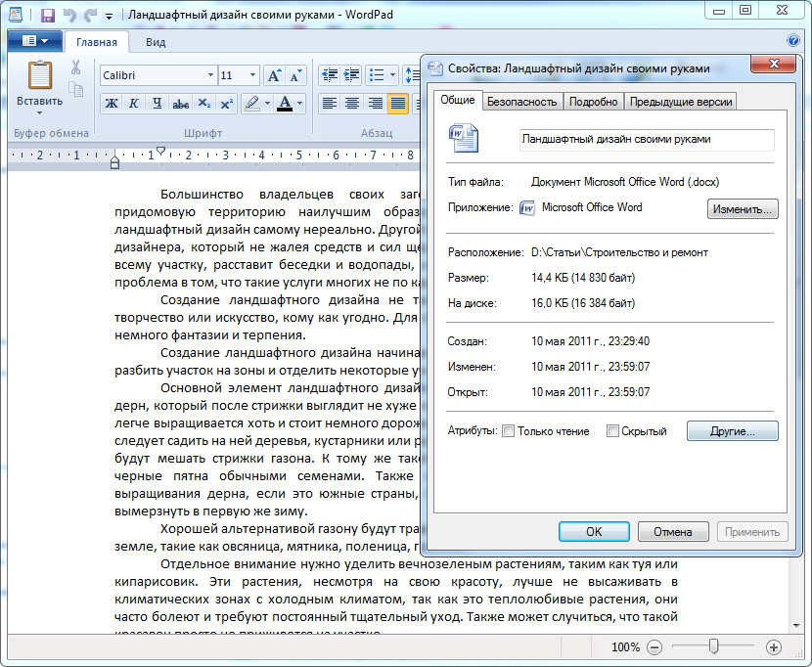Check the 'Скрытый' attribute checkbox
Image resolution: width=812 pixels, height=667 pixels.
612,431
